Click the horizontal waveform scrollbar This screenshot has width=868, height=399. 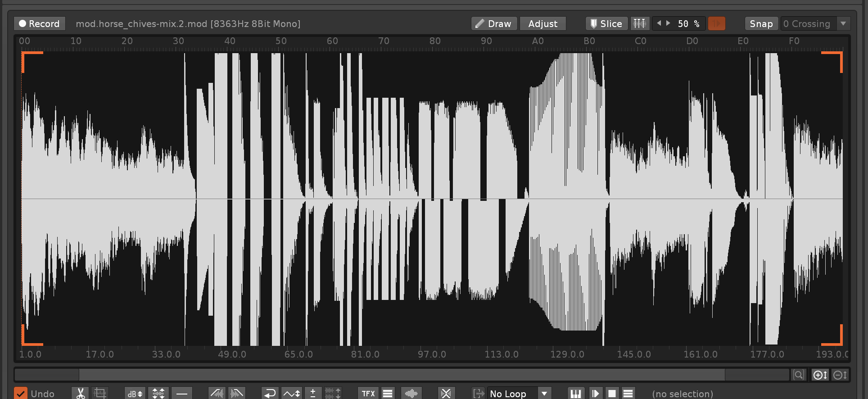point(402,375)
